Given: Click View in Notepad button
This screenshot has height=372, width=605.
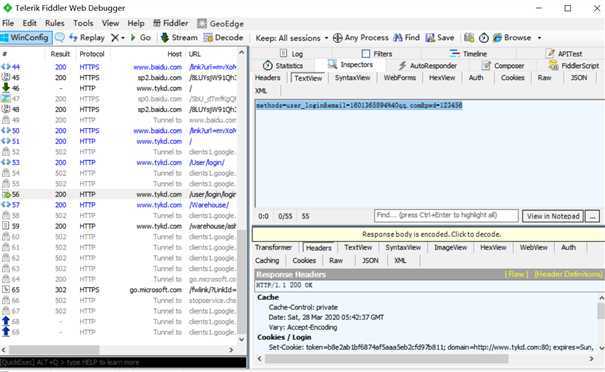Looking at the screenshot, I should 553,216.
